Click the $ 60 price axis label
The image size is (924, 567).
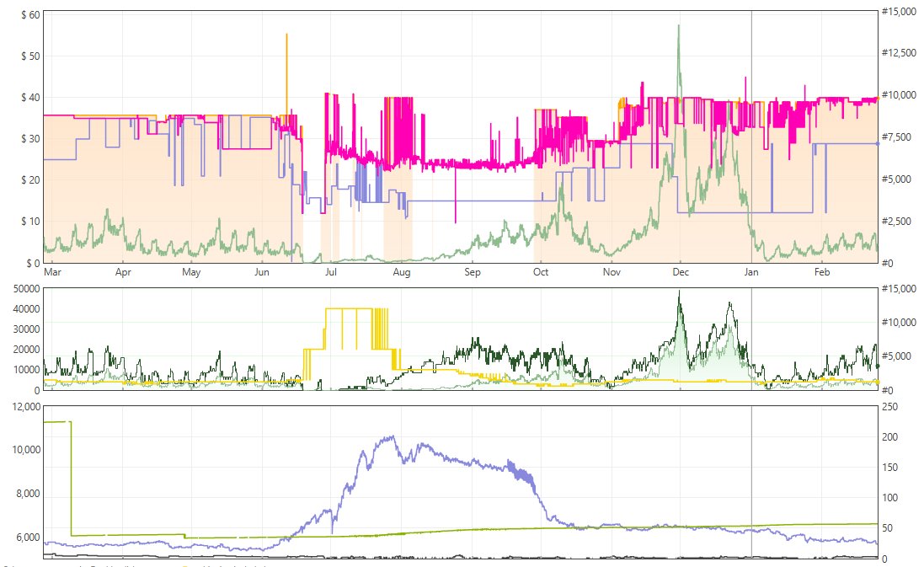[x=30, y=14]
